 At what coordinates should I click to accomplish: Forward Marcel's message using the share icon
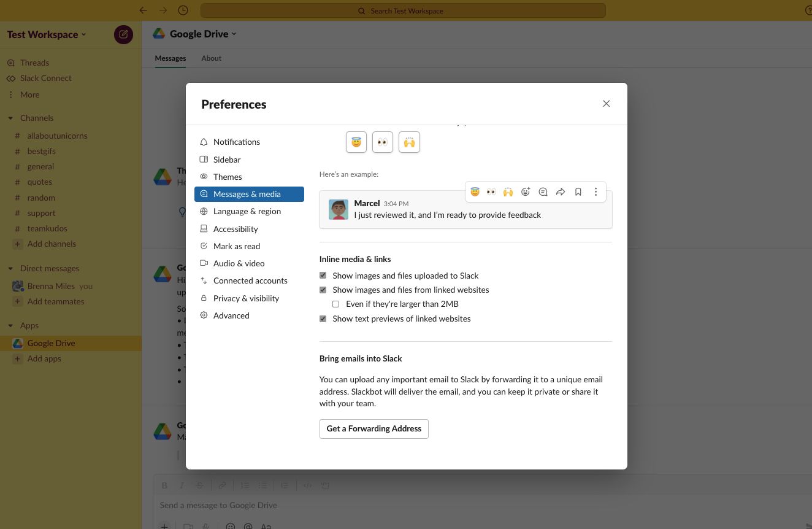(560, 191)
